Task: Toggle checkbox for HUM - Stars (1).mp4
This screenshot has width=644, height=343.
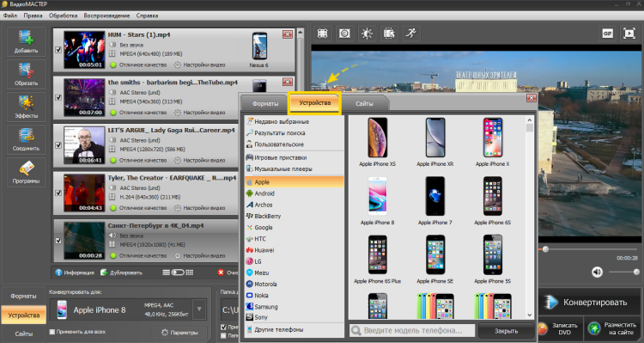Action: [x=58, y=50]
